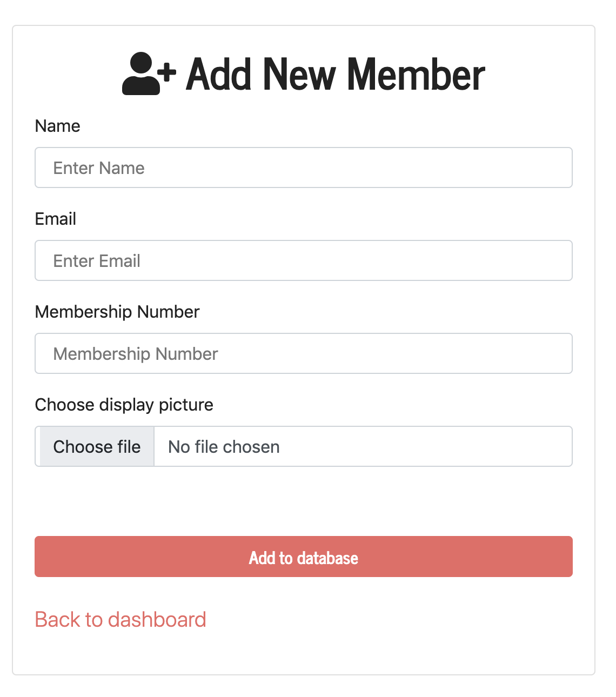
Task: Click the add-user person icon
Action: point(149,73)
